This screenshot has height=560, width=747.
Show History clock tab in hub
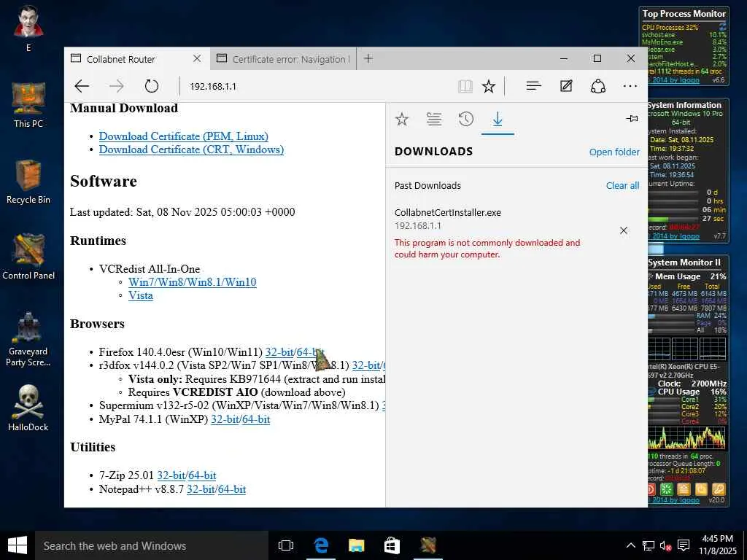[x=466, y=119]
